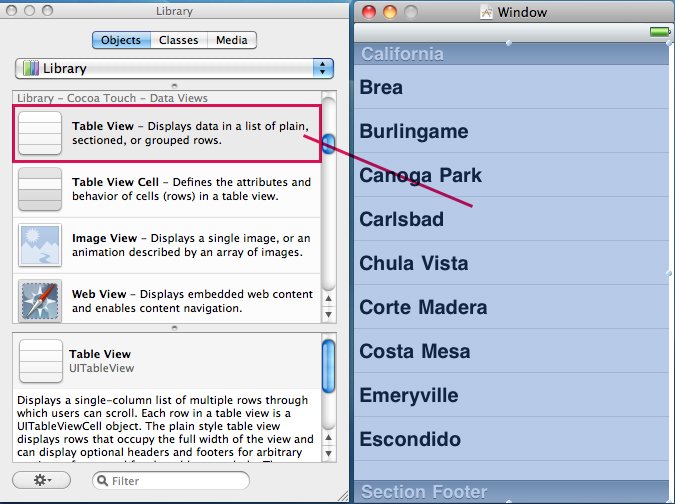Image resolution: width=675 pixels, height=504 pixels.
Task: Close the Window with red button
Action: coord(369,12)
